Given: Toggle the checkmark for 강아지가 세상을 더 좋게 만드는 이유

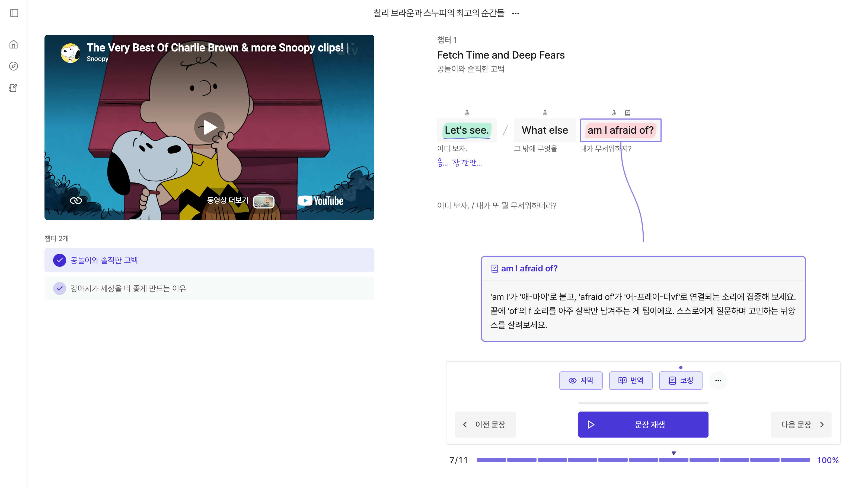Looking at the screenshot, I should click(60, 289).
